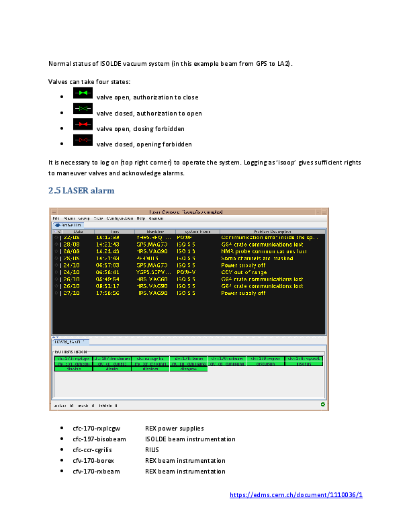The height and width of the screenshot is (532, 411).
Task: Click the red closed-valve icon, opening forbidden
Action: [83, 140]
